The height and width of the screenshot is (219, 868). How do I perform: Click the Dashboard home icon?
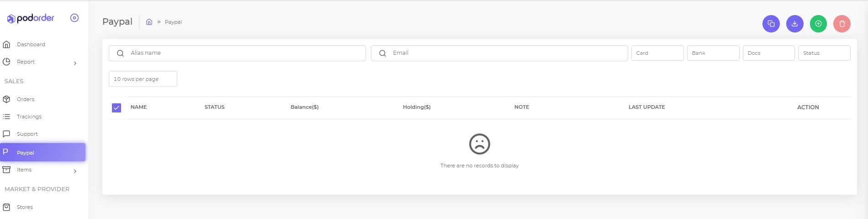pos(6,44)
